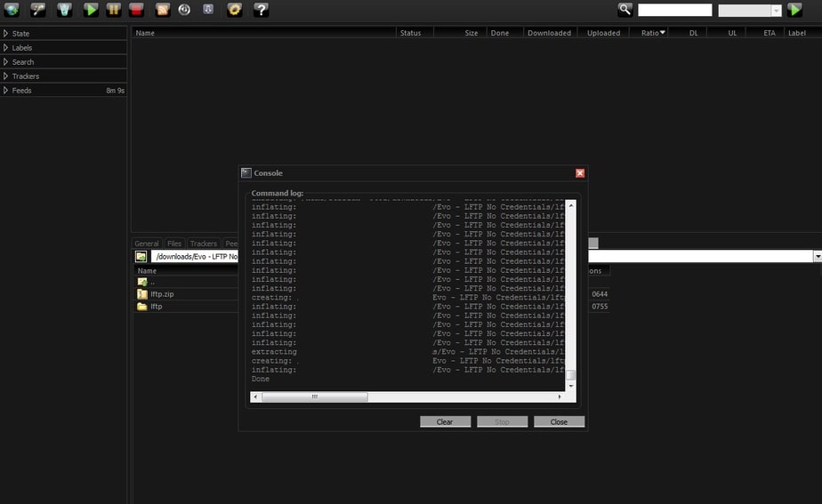
Task: Sort by Done column header
Action: [504, 33]
